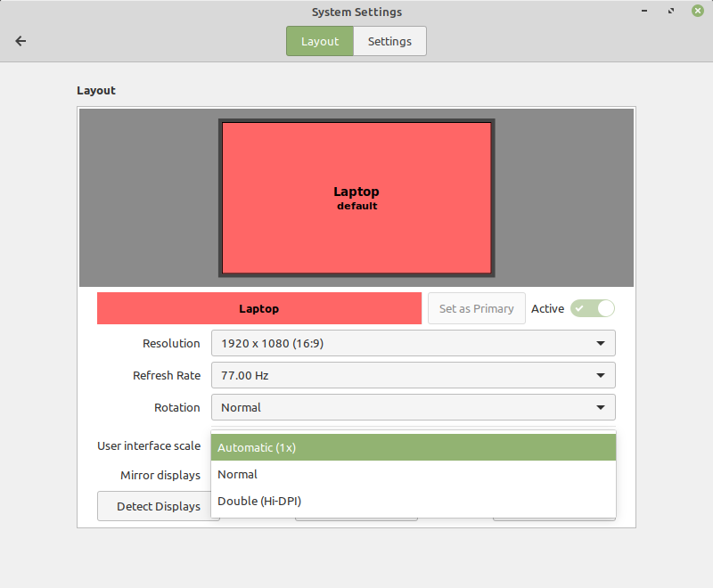Choose Normal interface scale option
713x588 pixels.
tap(414, 474)
